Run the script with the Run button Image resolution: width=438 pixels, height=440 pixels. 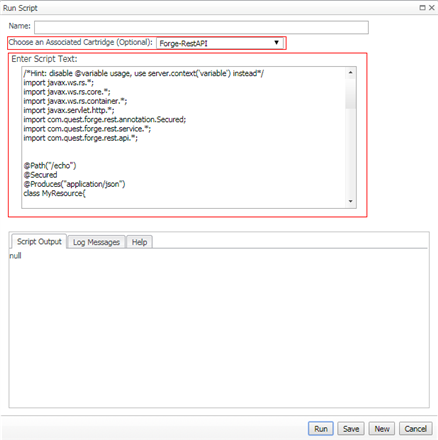point(321,429)
